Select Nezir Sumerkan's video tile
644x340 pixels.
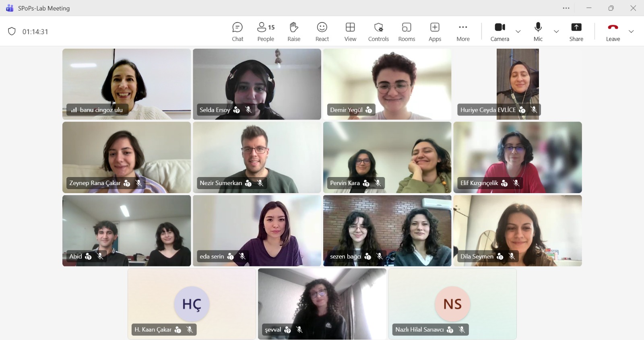point(257,157)
